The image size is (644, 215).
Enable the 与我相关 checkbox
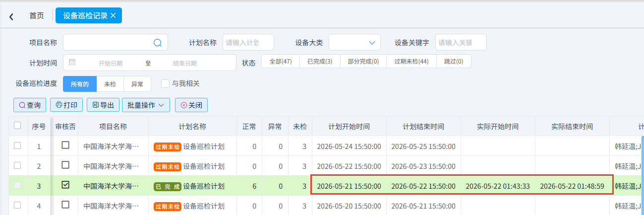tap(166, 84)
